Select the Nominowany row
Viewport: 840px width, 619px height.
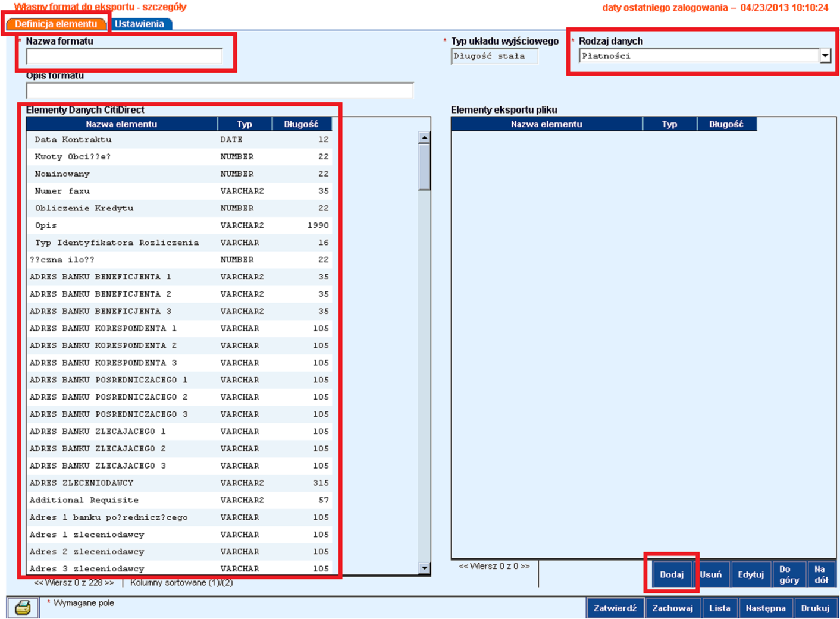pos(179,174)
